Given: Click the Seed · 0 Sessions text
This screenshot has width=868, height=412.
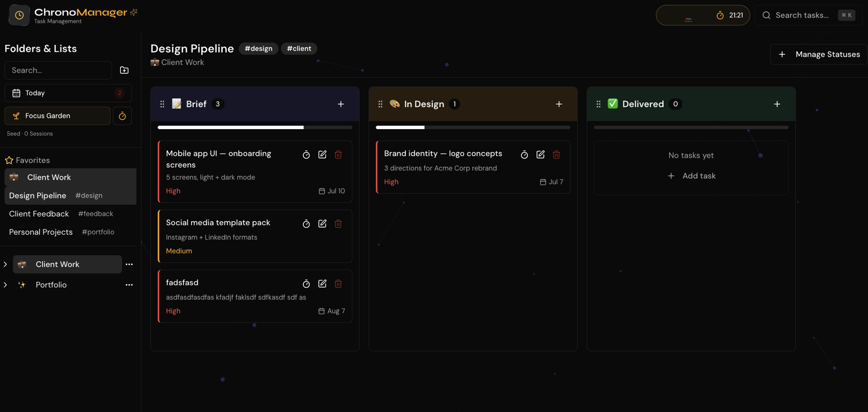Looking at the screenshot, I should (30, 134).
